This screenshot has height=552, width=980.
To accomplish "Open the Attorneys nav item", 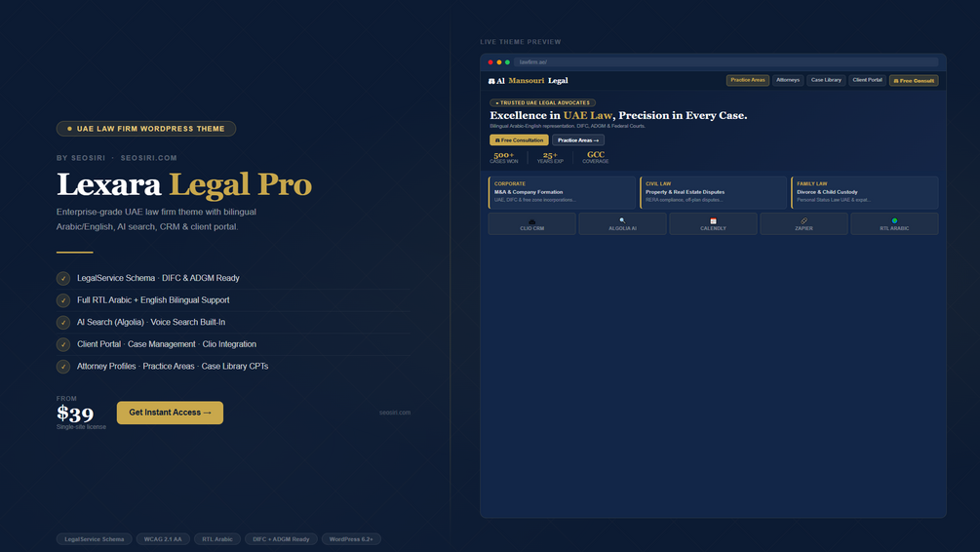I will (788, 80).
